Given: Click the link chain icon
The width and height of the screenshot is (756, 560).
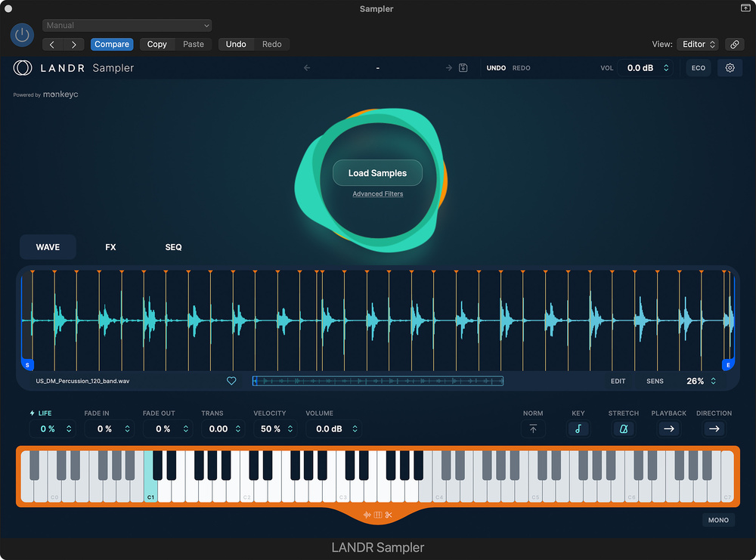Looking at the screenshot, I should [734, 45].
